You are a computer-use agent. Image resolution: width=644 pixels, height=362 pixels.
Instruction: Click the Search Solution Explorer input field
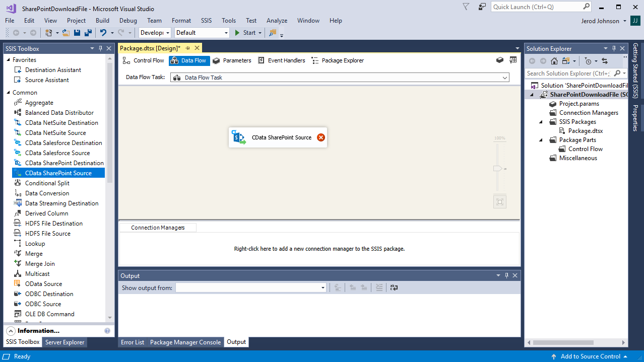pos(571,74)
